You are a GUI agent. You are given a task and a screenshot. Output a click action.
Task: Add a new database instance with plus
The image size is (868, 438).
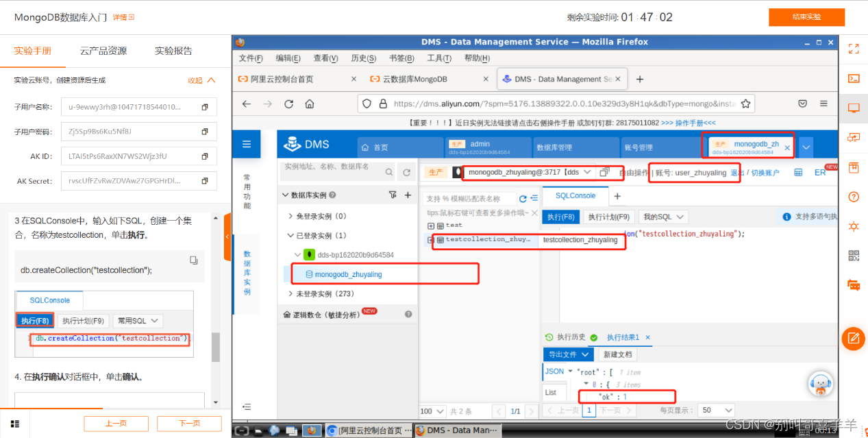coord(408,195)
